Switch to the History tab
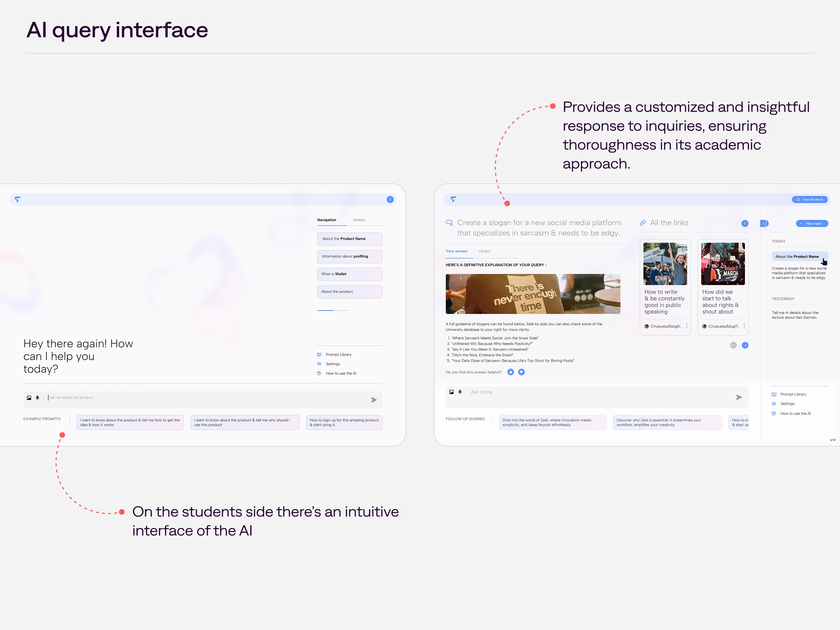 (359, 220)
